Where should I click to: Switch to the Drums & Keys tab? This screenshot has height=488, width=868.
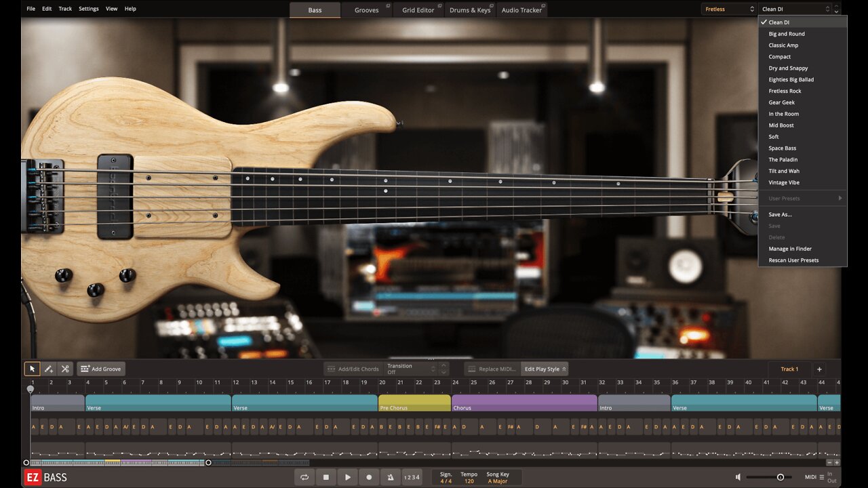click(470, 10)
